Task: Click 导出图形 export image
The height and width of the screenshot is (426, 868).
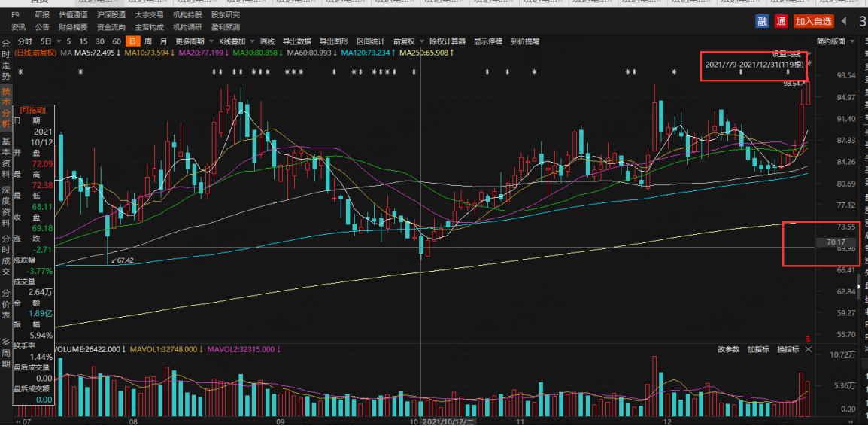Action: point(334,41)
